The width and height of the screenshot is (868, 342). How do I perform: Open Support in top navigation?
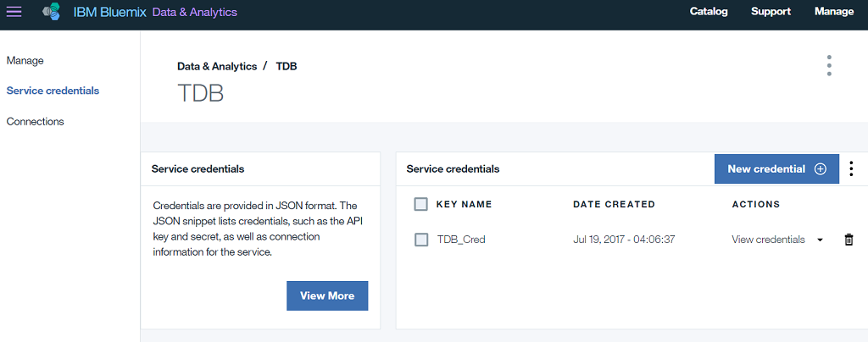click(771, 12)
